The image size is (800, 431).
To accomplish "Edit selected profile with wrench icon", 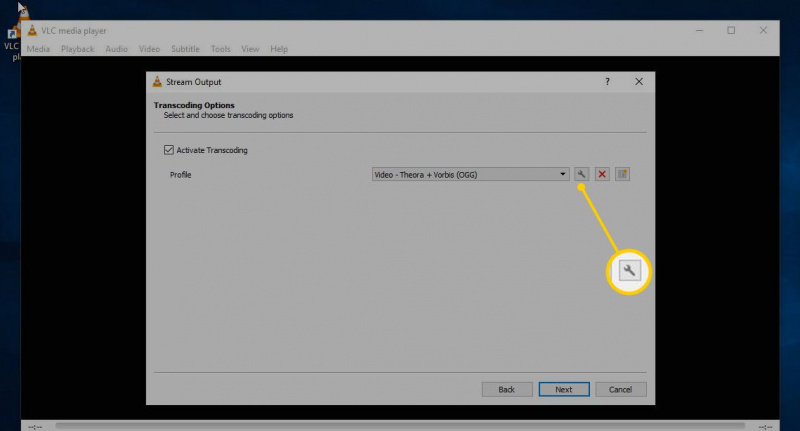I will (x=581, y=174).
